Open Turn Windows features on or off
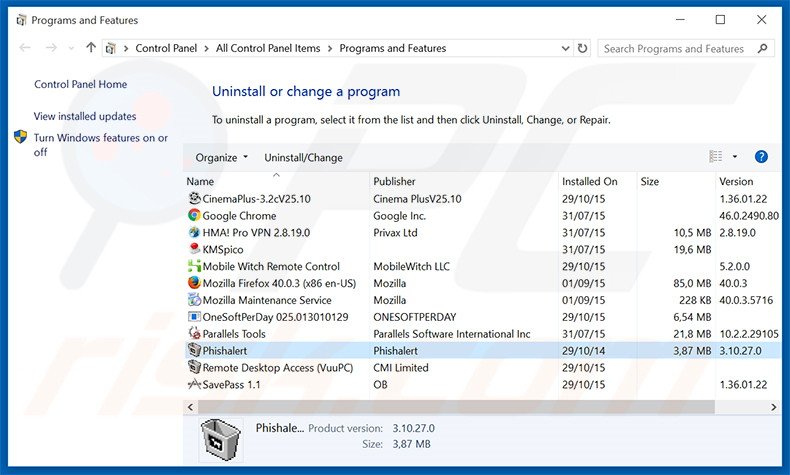The height and width of the screenshot is (475, 790). click(x=101, y=145)
